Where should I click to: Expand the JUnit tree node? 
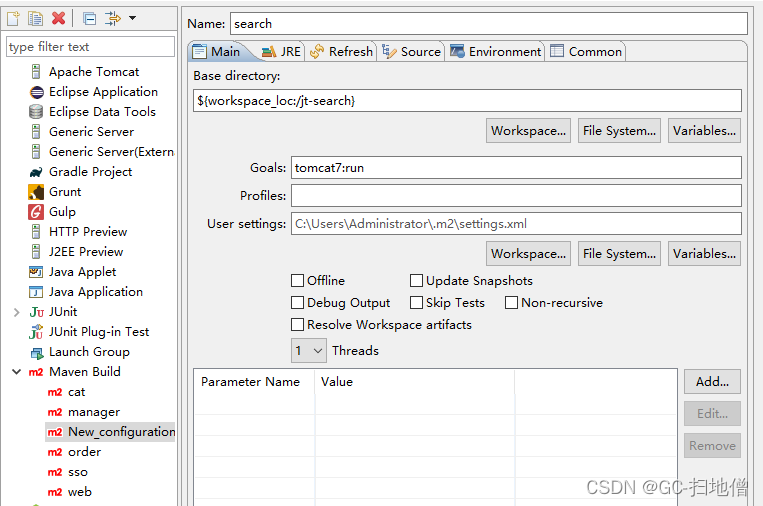17,312
